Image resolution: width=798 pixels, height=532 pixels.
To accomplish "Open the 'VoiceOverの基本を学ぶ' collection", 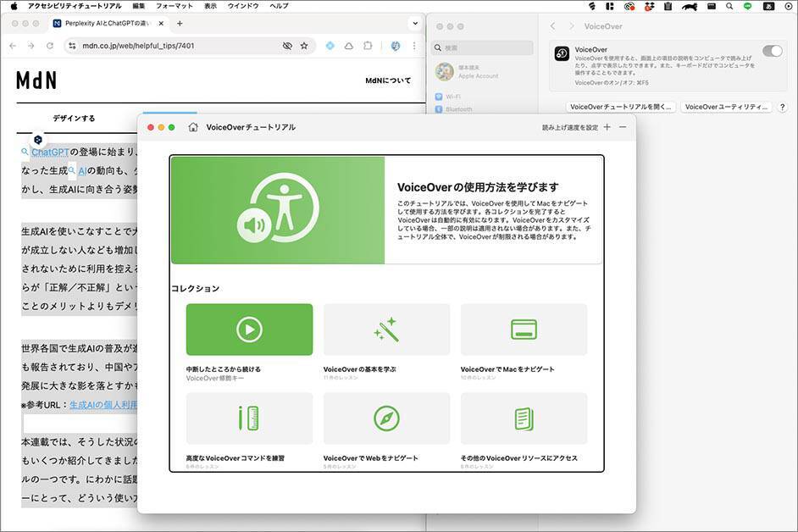I will (386, 330).
